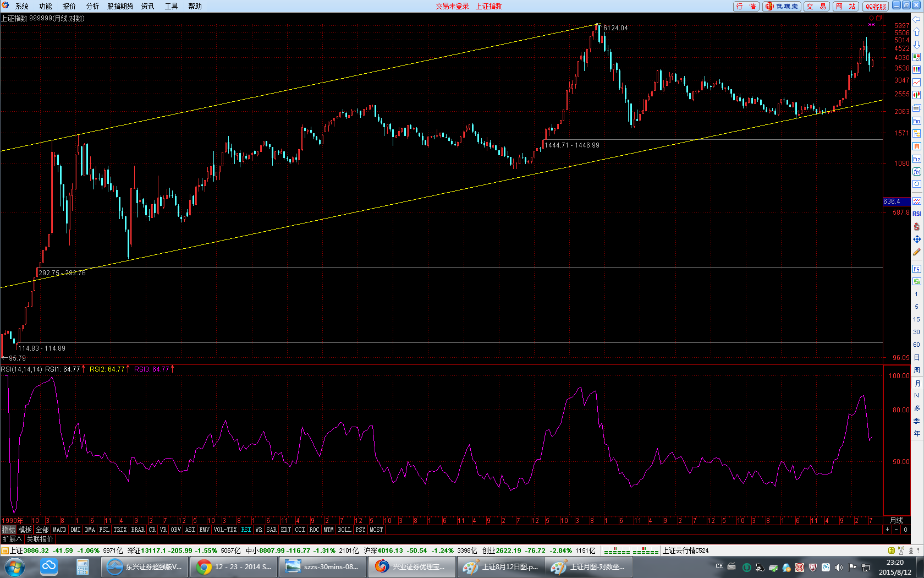The width and height of the screenshot is (924, 578).
Task: Select the pencil drawing tool icon
Action: [916, 252]
